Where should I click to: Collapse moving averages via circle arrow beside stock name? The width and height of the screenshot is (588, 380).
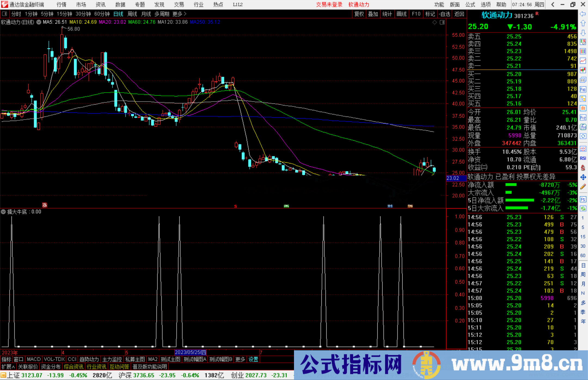tap(39, 22)
